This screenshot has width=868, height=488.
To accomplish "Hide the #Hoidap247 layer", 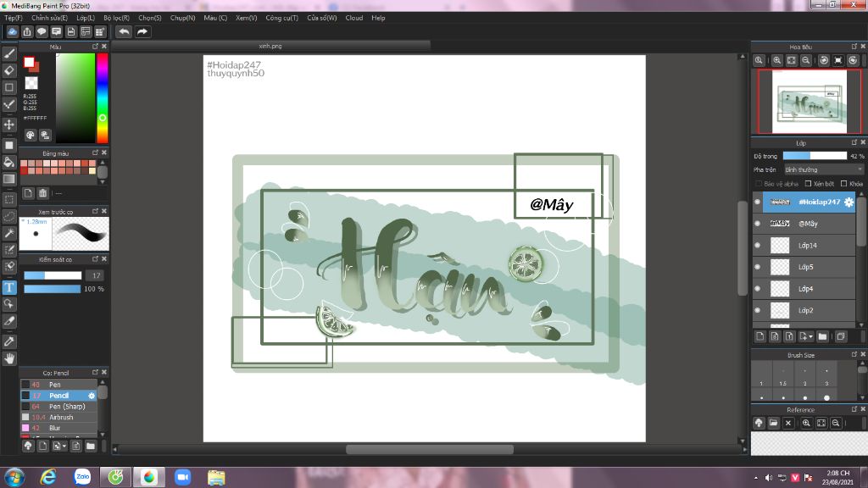I will [757, 202].
